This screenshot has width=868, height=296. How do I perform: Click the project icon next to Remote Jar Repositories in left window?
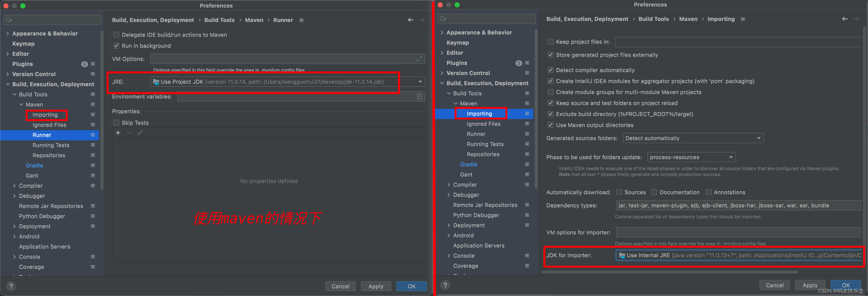click(93, 206)
